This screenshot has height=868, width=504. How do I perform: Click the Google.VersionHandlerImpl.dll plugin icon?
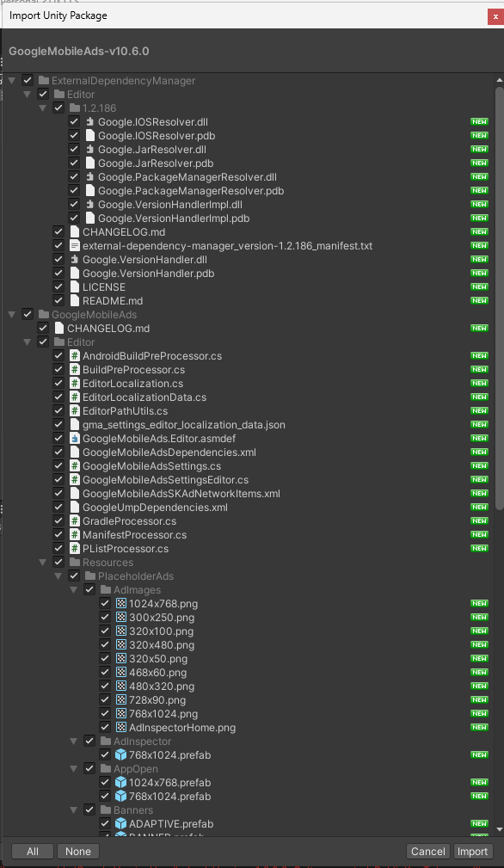[90, 205]
